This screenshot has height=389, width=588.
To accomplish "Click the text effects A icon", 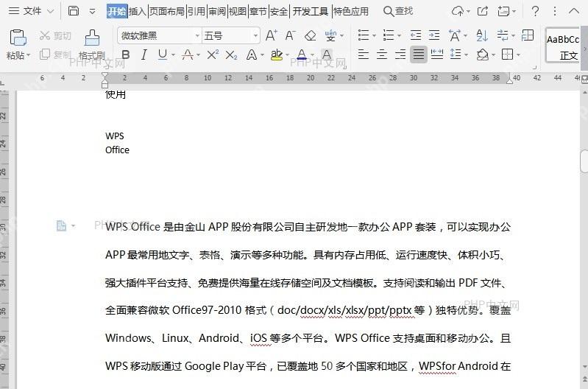I will point(251,55).
